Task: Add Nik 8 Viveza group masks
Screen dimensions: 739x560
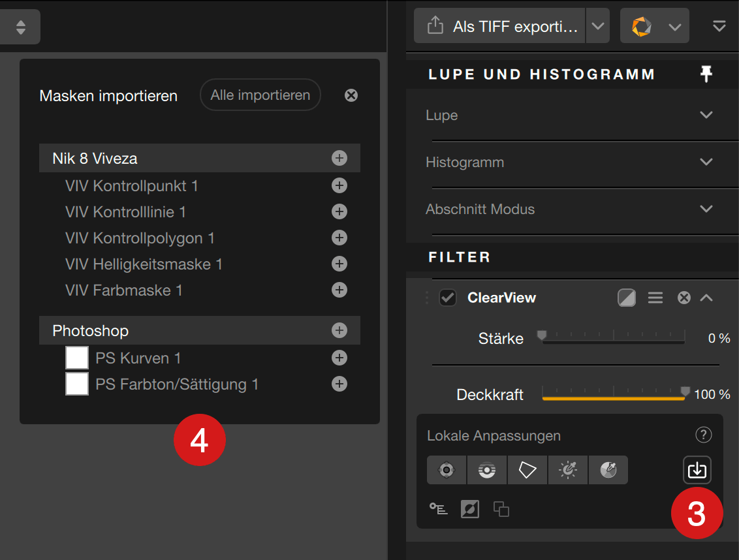Action: [x=339, y=158]
